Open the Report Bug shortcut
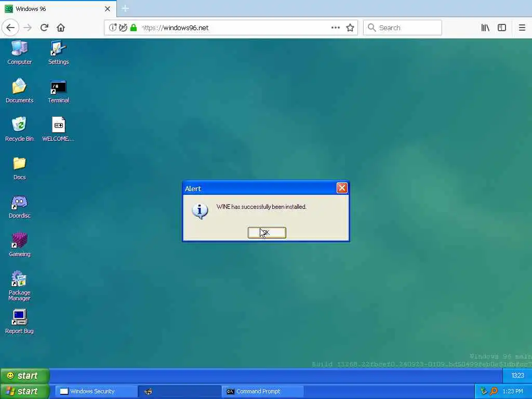The image size is (532, 399). click(x=19, y=322)
